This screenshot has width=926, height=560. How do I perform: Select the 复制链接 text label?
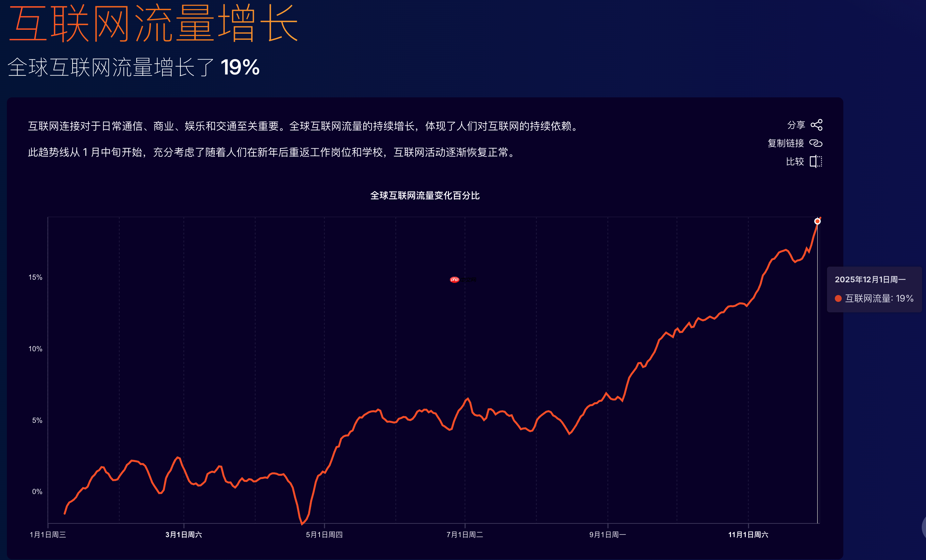tap(785, 143)
